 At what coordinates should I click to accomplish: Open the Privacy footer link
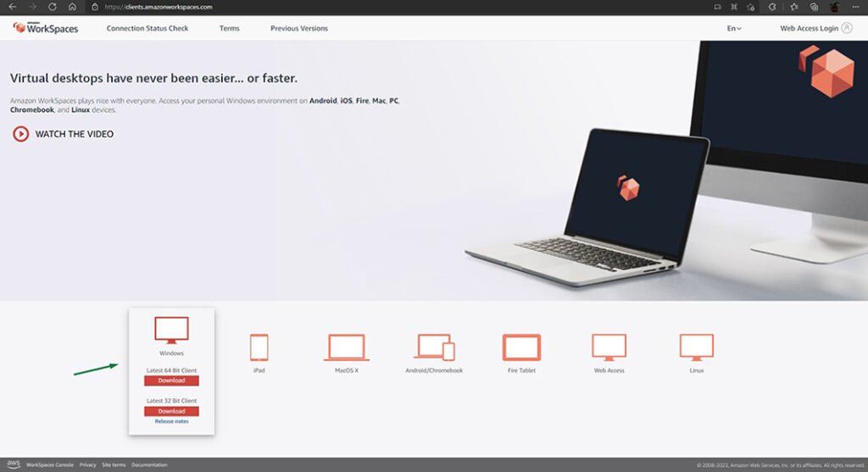coord(87,465)
